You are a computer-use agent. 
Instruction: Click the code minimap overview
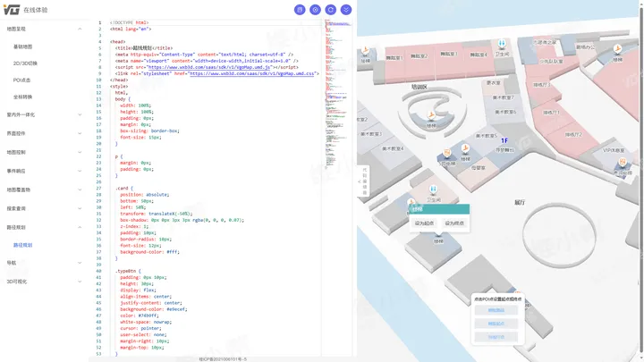pyautogui.click(x=337, y=95)
